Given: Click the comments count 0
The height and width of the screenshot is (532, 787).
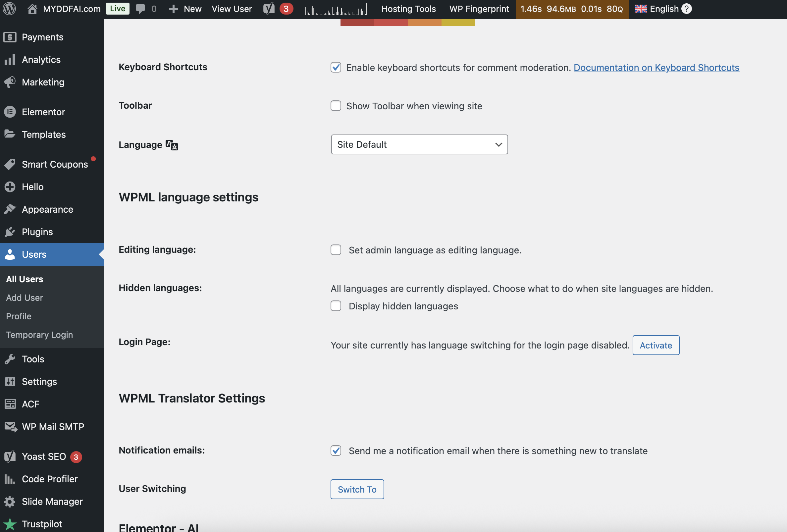Looking at the screenshot, I should click(x=154, y=9).
